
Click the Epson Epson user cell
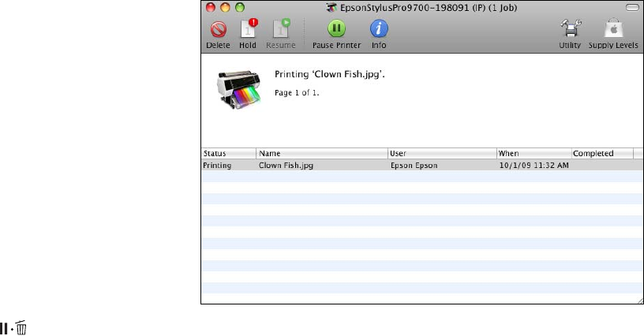point(414,166)
